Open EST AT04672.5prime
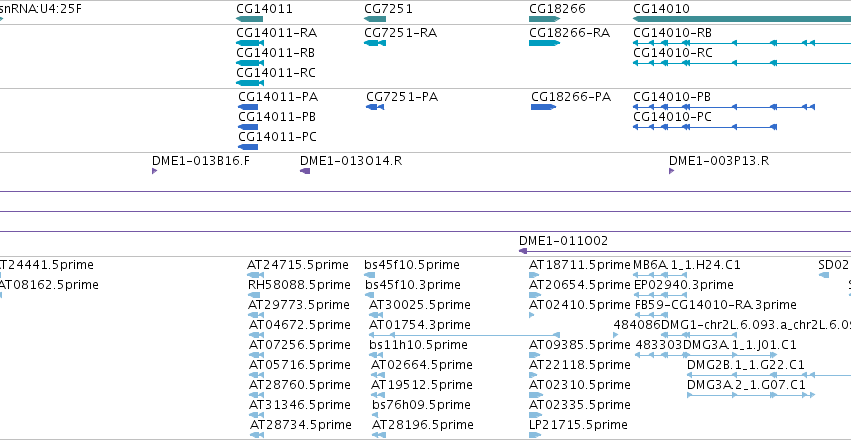Screen dimensions: 851x440 point(300,324)
